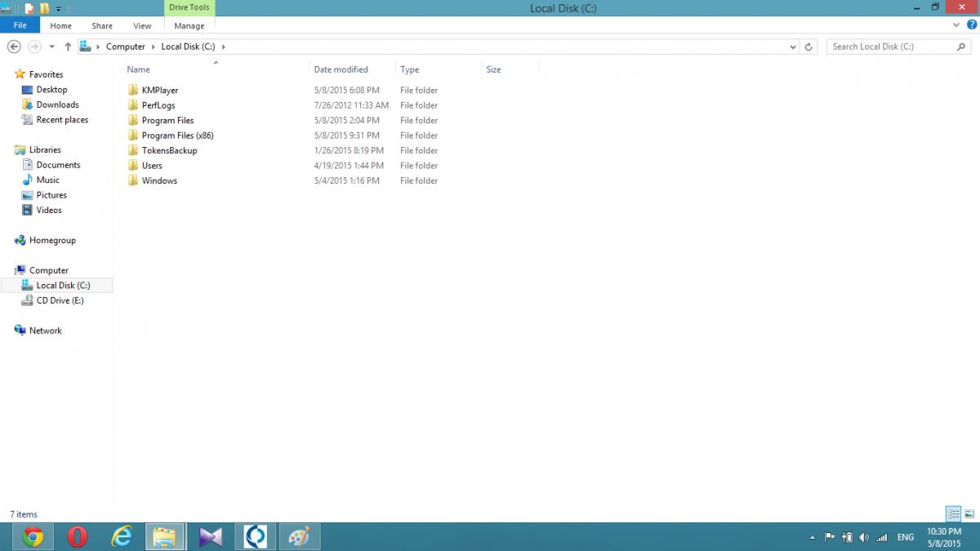Click the volume speaker icon in system tray
The image size is (980, 551).
[864, 537]
